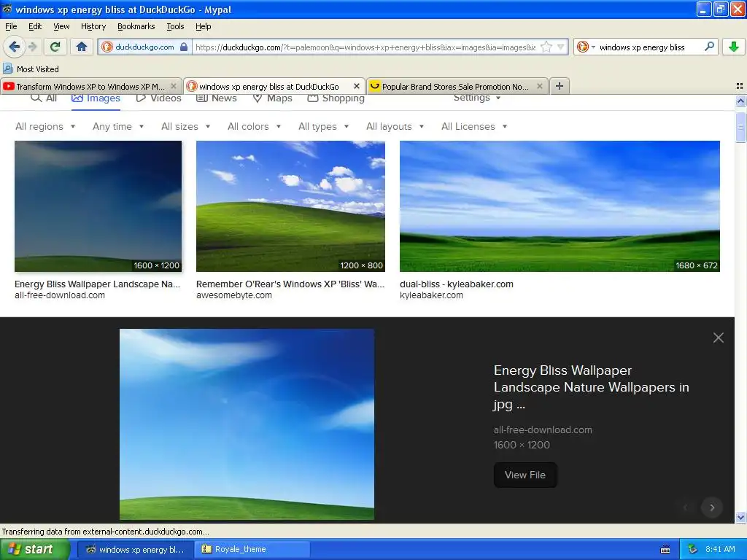Expand the All colors filter
Image resolution: width=747 pixels, height=560 pixels.
coord(254,126)
